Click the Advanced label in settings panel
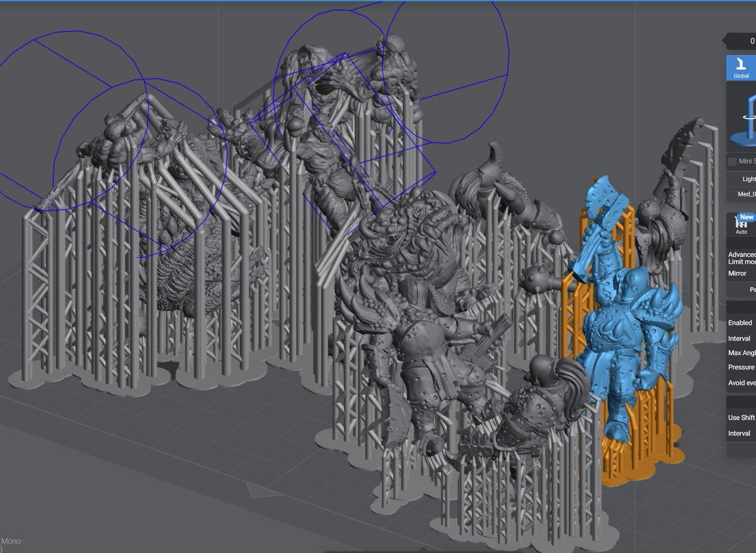 coord(742,254)
